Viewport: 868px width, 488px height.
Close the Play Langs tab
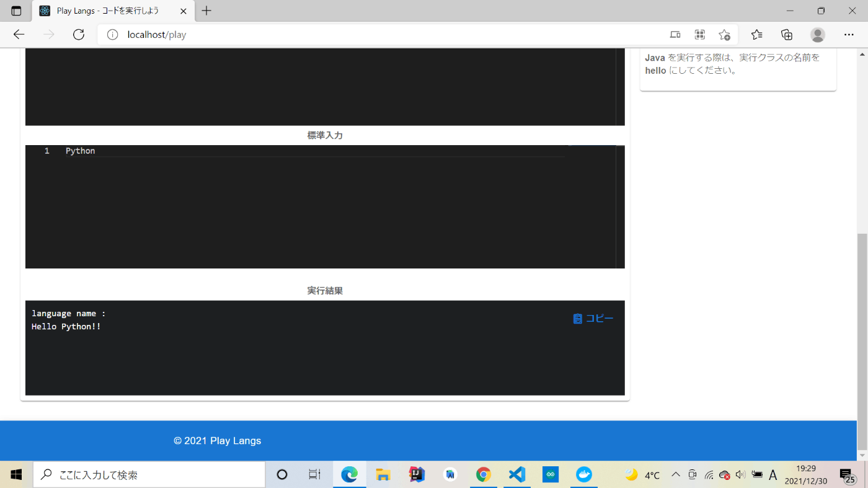[x=183, y=11]
